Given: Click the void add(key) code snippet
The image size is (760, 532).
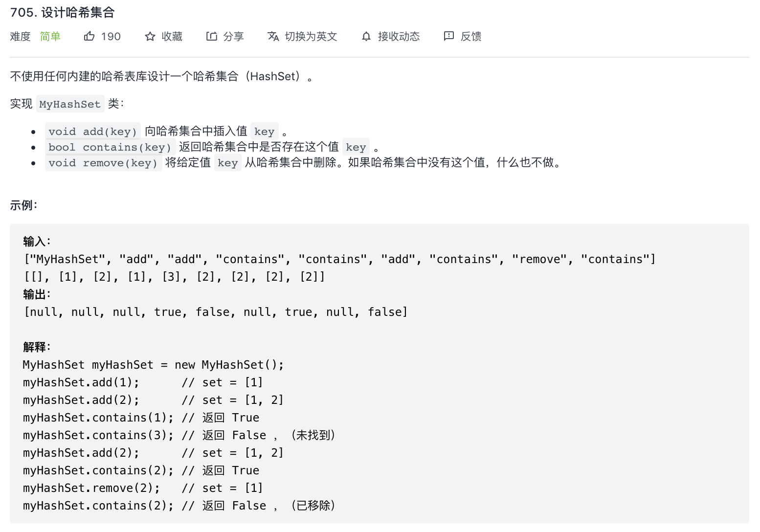Looking at the screenshot, I should (92, 132).
